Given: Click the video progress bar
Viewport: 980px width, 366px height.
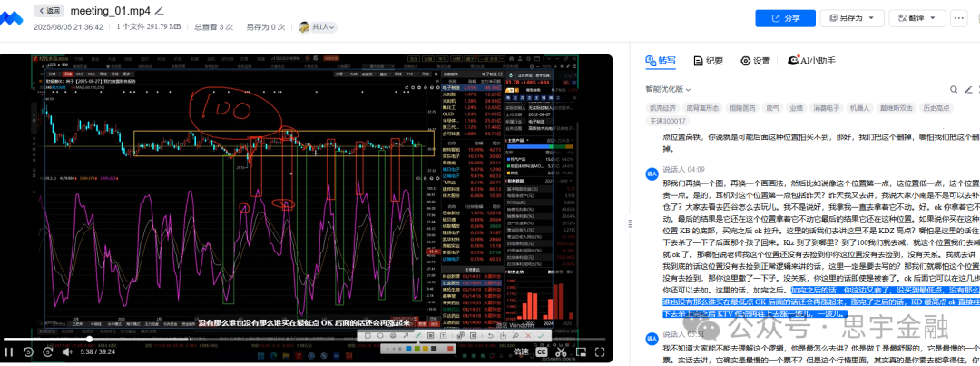Looking at the screenshot, I should tap(272, 339).
